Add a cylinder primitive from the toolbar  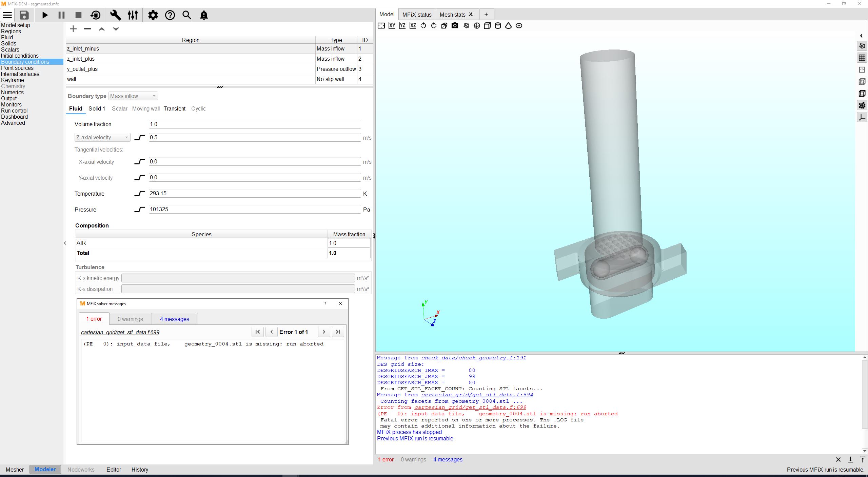[498, 26]
